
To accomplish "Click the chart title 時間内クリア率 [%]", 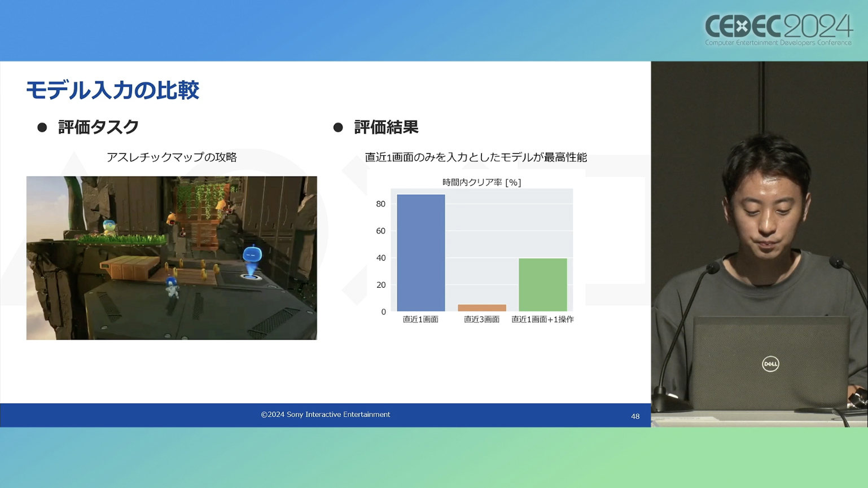I will (x=481, y=182).
